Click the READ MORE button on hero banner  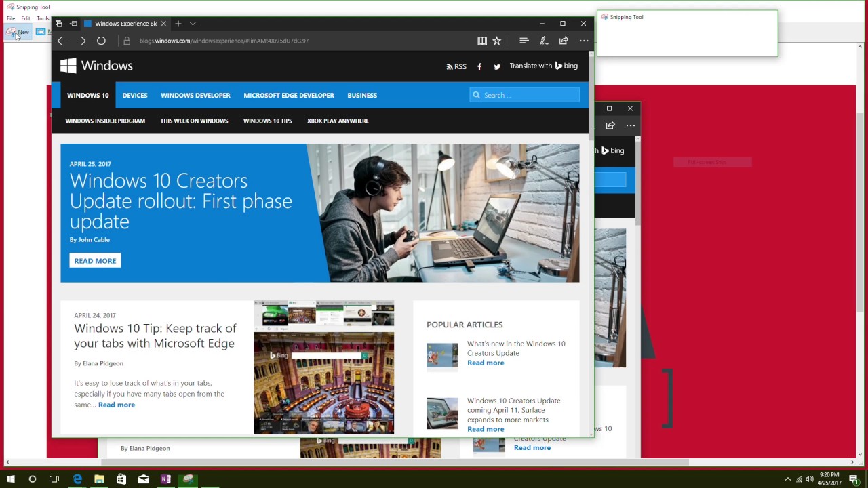click(95, 261)
